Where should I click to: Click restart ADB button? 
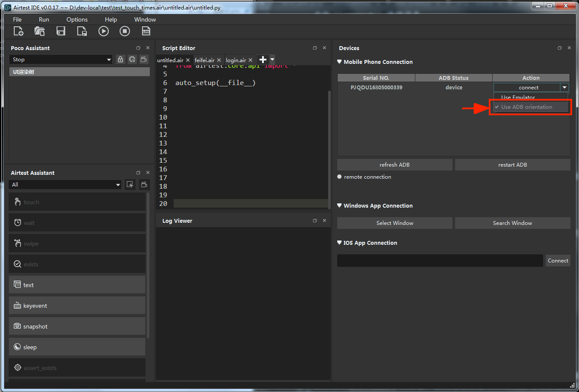tap(513, 164)
